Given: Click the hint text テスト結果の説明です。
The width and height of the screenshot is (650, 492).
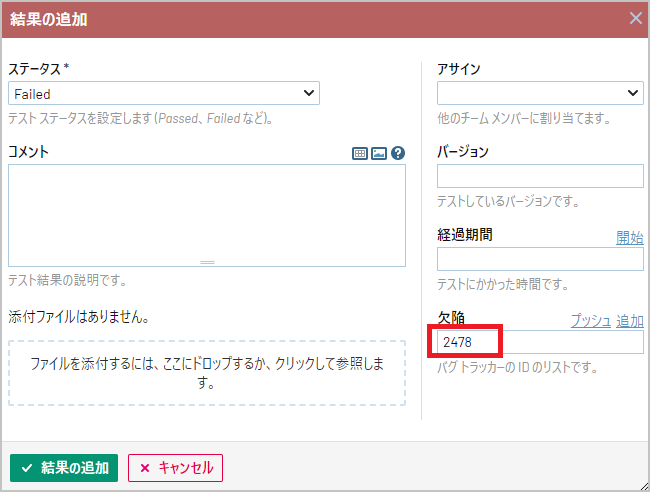Looking at the screenshot, I should point(68,281).
